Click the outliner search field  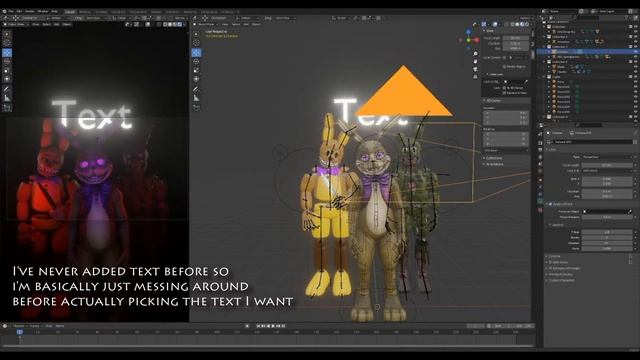click(x=587, y=18)
